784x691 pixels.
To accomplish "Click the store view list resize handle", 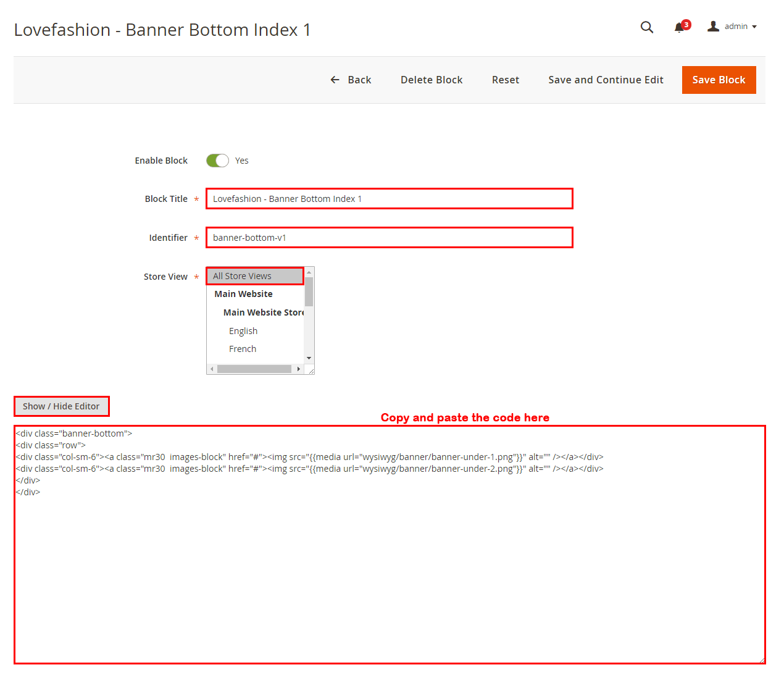I will [311, 371].
